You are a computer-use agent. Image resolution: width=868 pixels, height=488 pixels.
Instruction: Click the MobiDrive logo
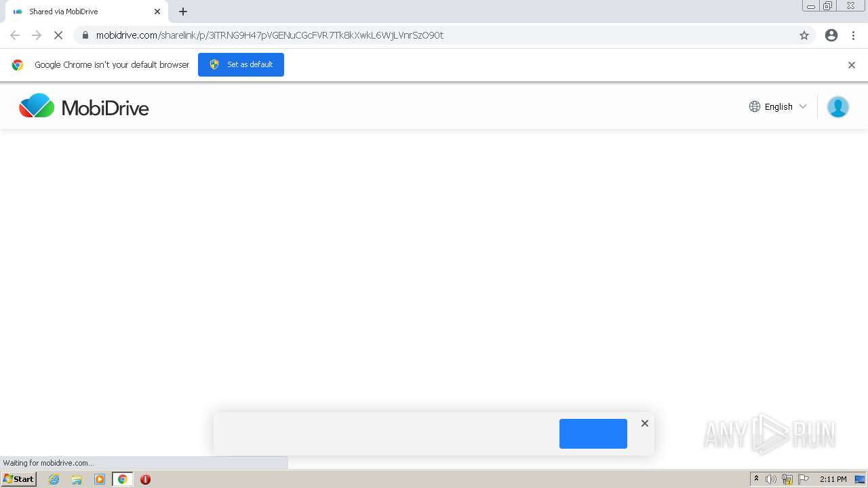pyautogui.click(x=84, y=106)
